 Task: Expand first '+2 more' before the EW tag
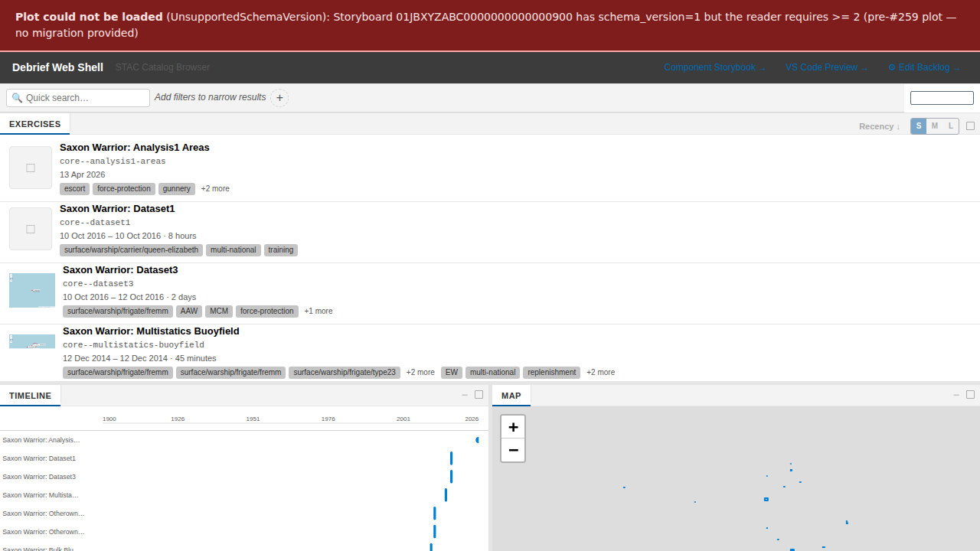[x=420, y=373]
